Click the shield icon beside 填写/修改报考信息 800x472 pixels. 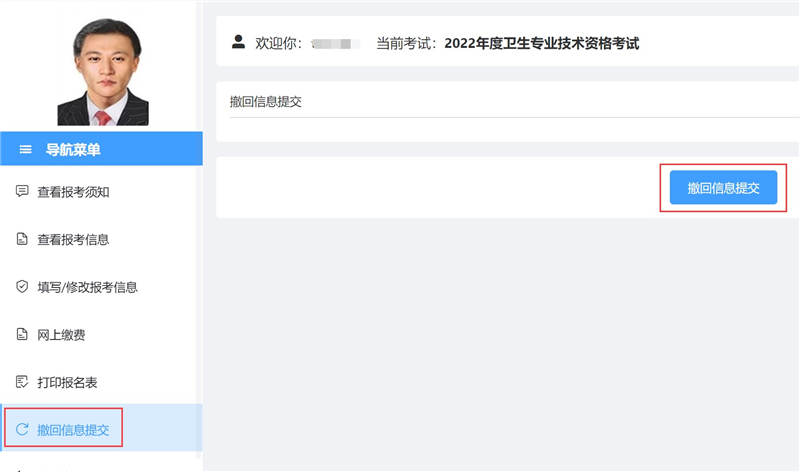(x=22, y=287)
